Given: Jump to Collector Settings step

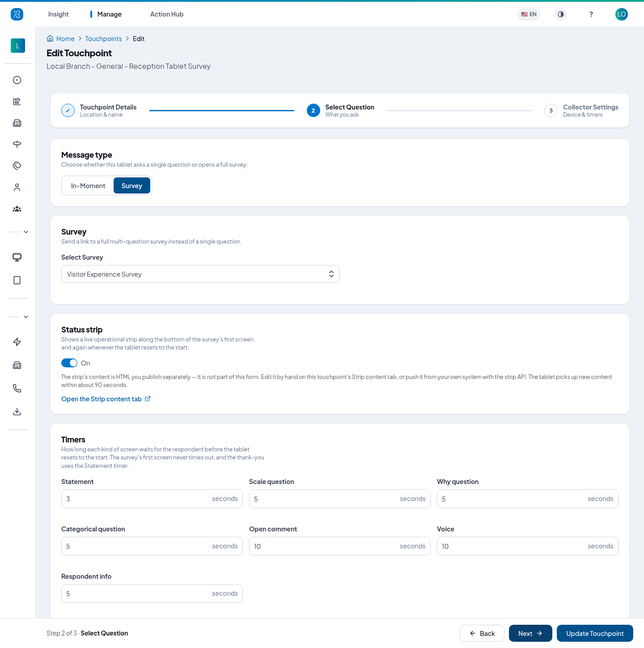Looking at the screenshot, I should click(581, 110).
